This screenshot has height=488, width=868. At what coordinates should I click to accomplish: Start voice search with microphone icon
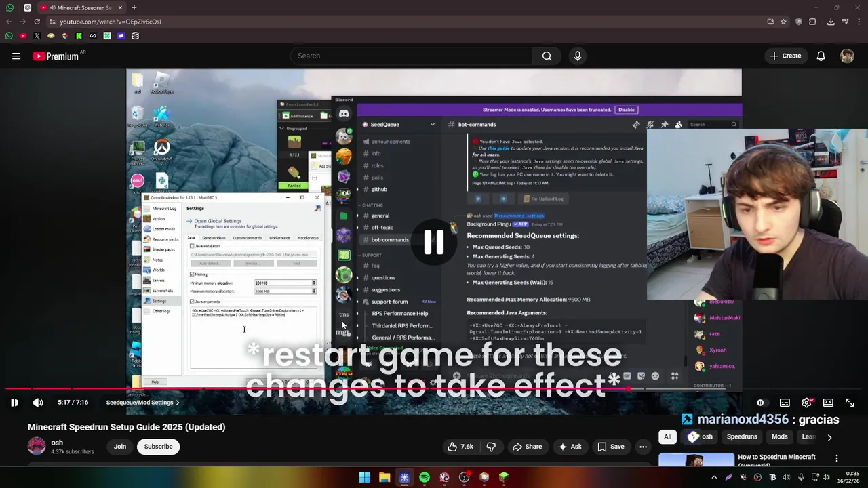tap(578, 56)
